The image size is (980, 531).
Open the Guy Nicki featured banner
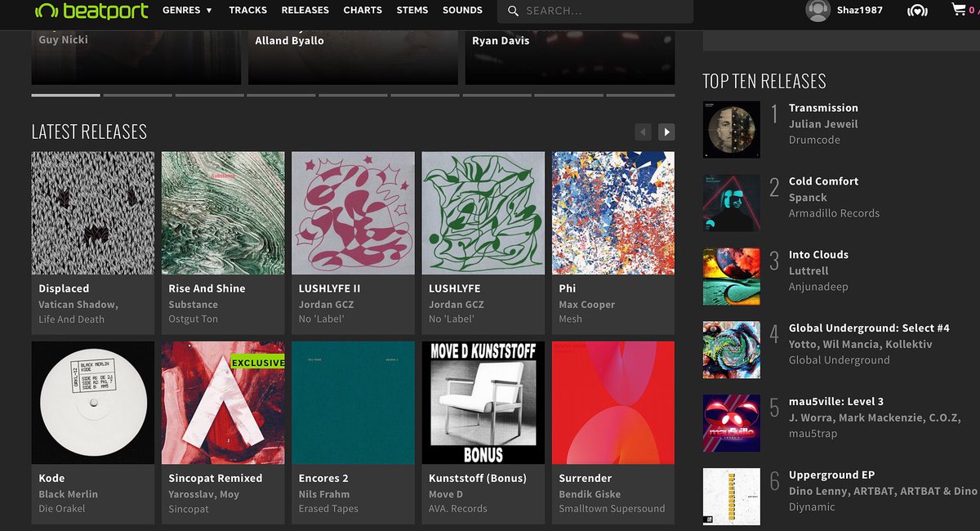(x=136, y=57)
